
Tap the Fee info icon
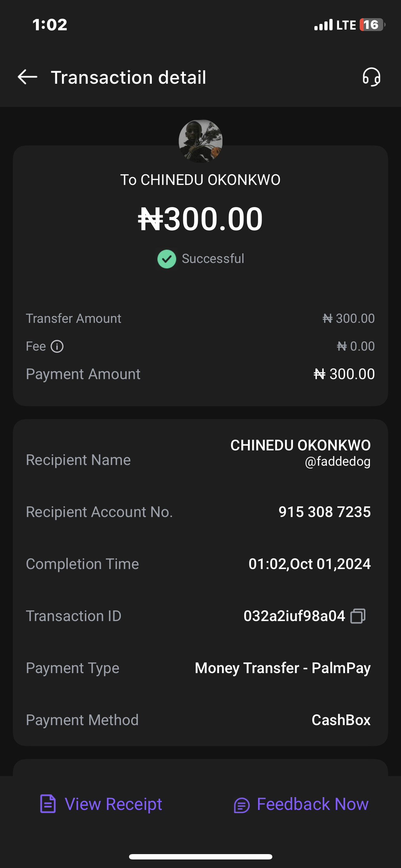pos(57,346)
